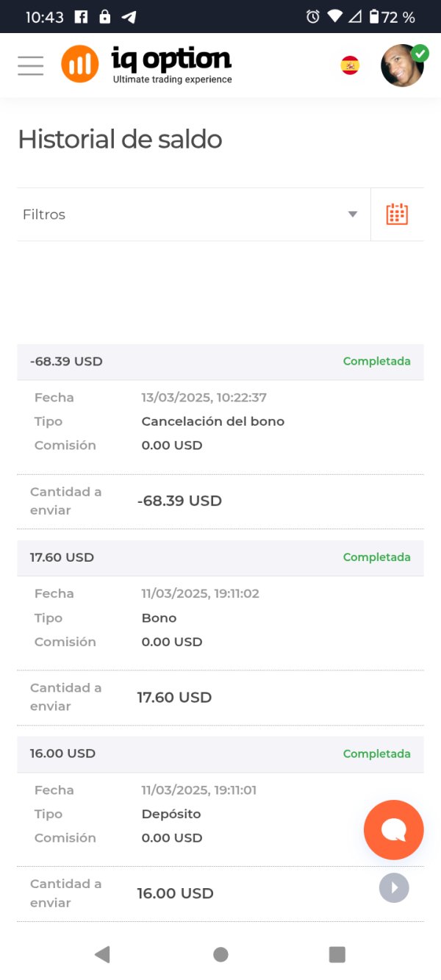The image size is (441, 980).
Task: Tap the Cancelación del bono type text
Action: 212,421
